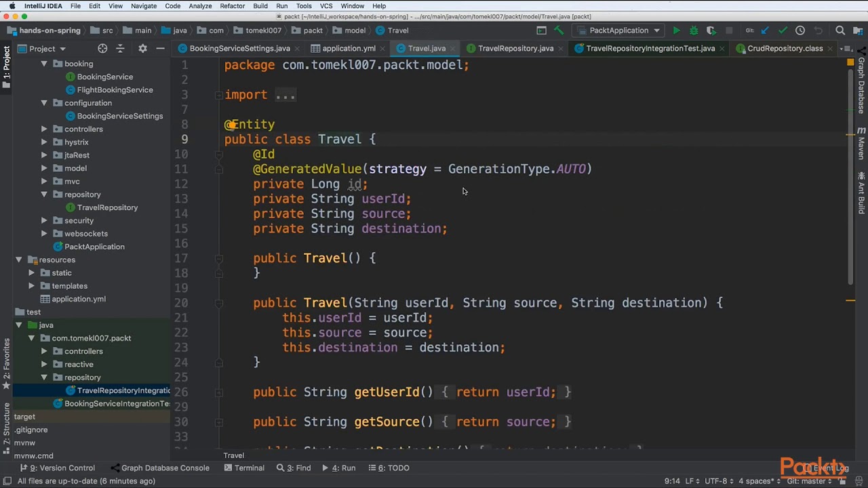Toggle the 3: Find tool window
The width and height of the screenshot is (868, 488).
pos(294,468)
